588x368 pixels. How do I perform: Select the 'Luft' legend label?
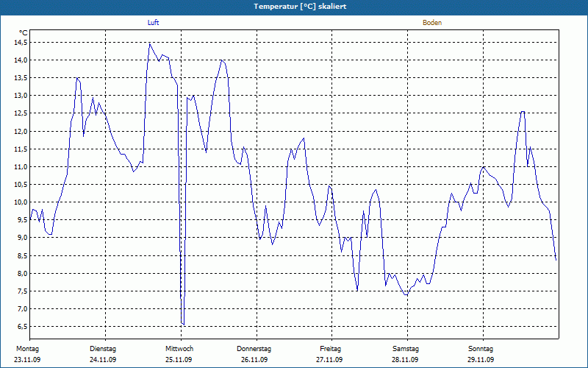(153, 23)
